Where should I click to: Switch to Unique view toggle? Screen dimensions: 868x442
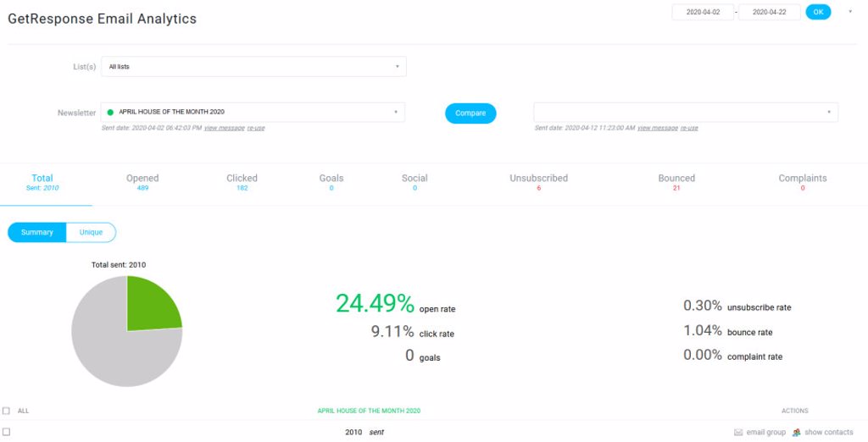click(x=91, y=232)
